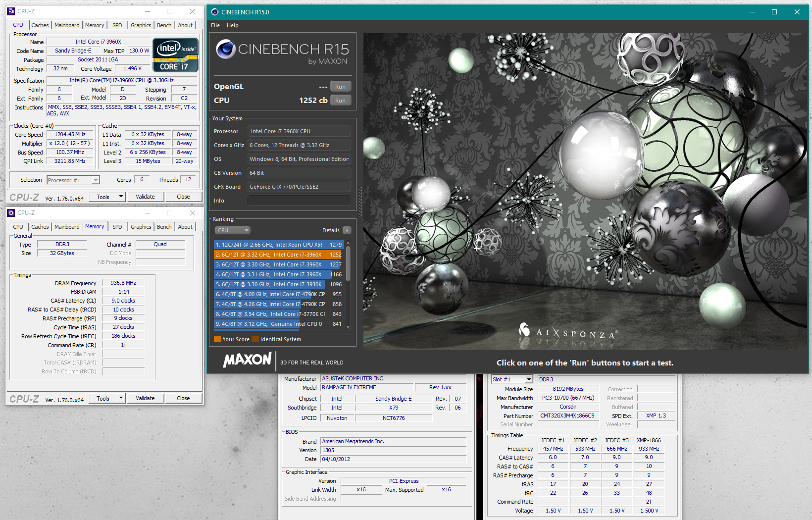
Task: Click the brown Identical System legend swatch
Action: (x=255, y=339)
